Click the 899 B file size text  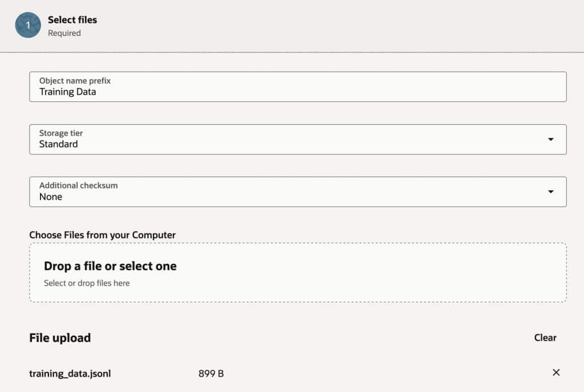point(211,373)
